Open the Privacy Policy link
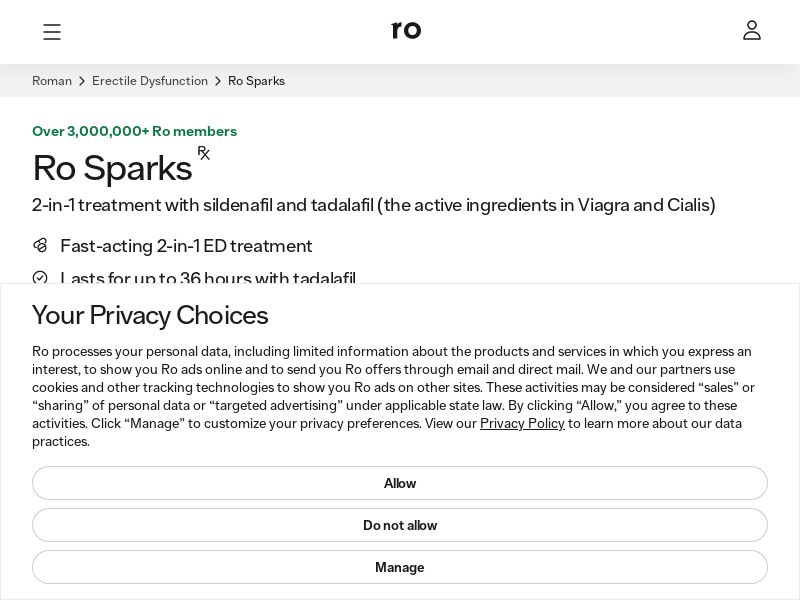This screenshot has height=600, width=800. point(522,423)
